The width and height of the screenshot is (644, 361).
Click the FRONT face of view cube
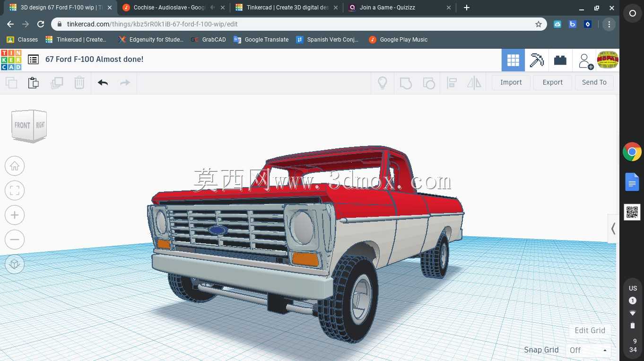pyautogui.click(x=22, y=125)
